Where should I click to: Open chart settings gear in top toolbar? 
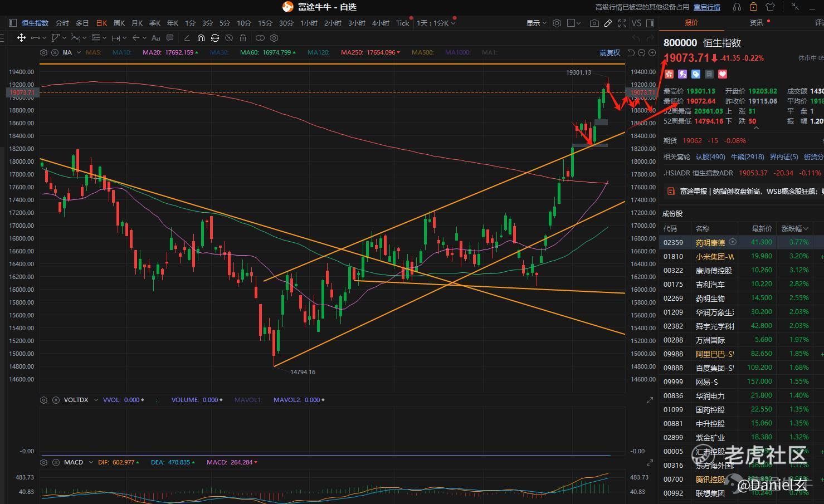tap(557, 23)
